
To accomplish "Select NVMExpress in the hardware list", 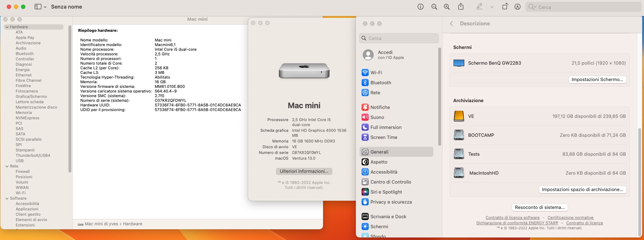I will [27, 118].
